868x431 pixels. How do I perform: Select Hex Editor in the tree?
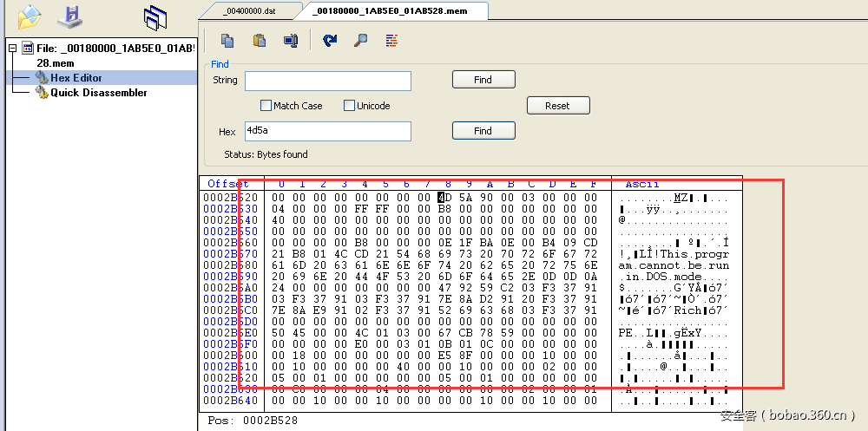coord(76,78)
